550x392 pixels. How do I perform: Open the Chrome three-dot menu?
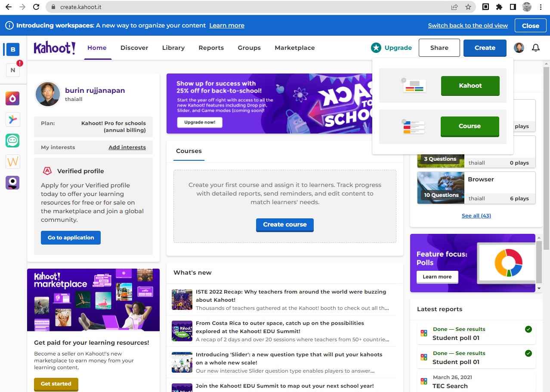click(541, 7)
